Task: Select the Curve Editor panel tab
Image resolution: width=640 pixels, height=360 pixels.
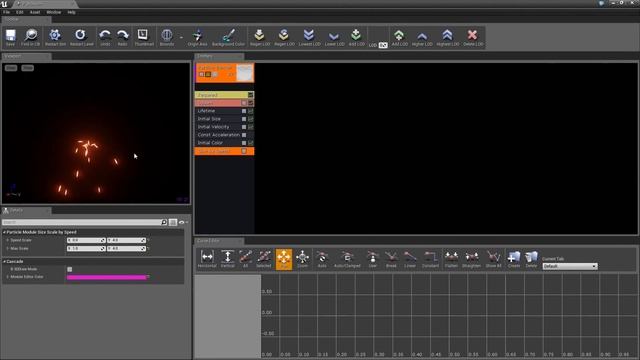Action: pyautogui.click(x=219, y=241)
